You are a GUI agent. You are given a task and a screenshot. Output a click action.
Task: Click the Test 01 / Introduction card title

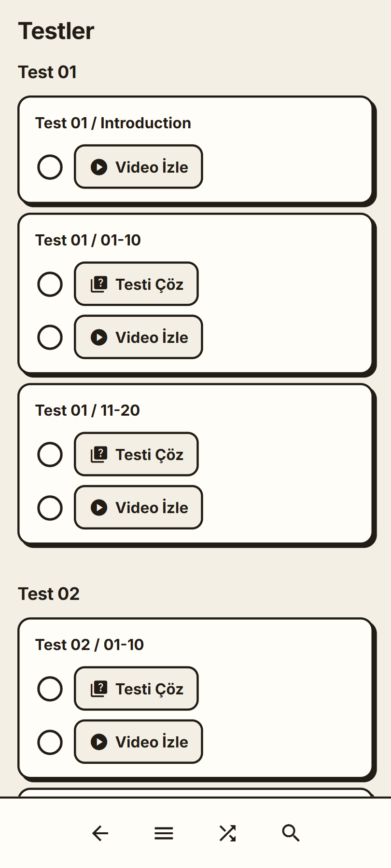point(113,123)
